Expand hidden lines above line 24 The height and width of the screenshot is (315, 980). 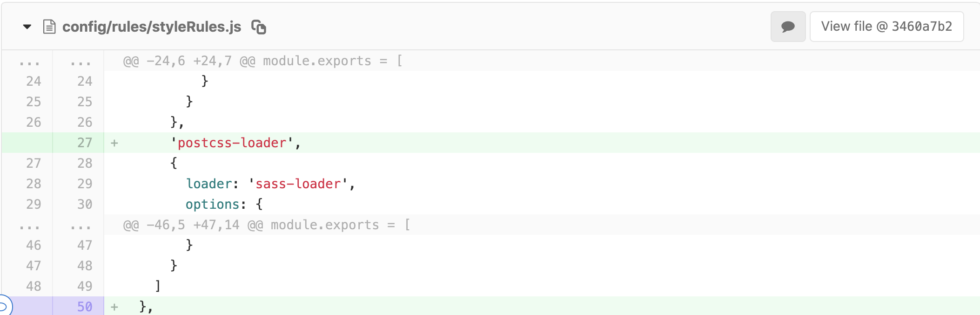[x=30, y=61]
